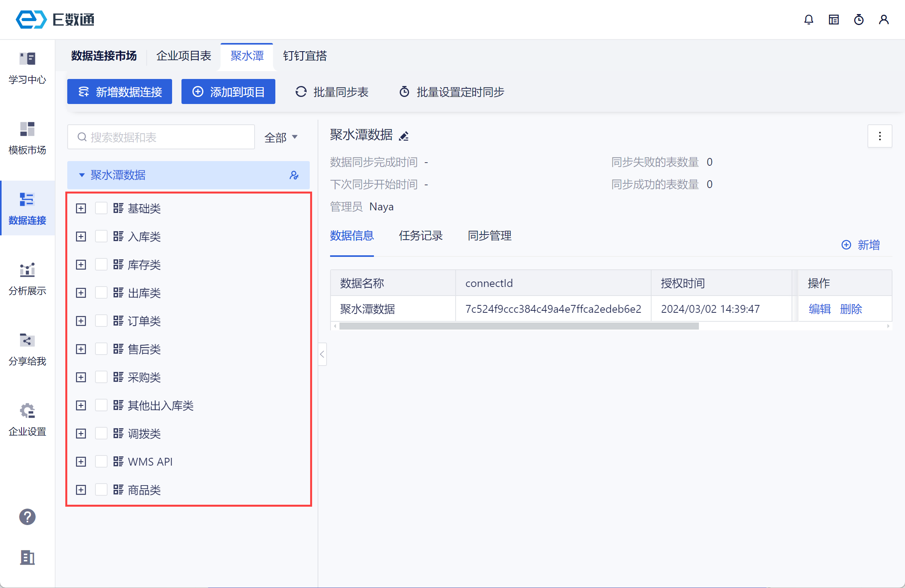Open the user profile icon
Screen dimensions: 905x588
pyautogui.click(x=883, y=20)
